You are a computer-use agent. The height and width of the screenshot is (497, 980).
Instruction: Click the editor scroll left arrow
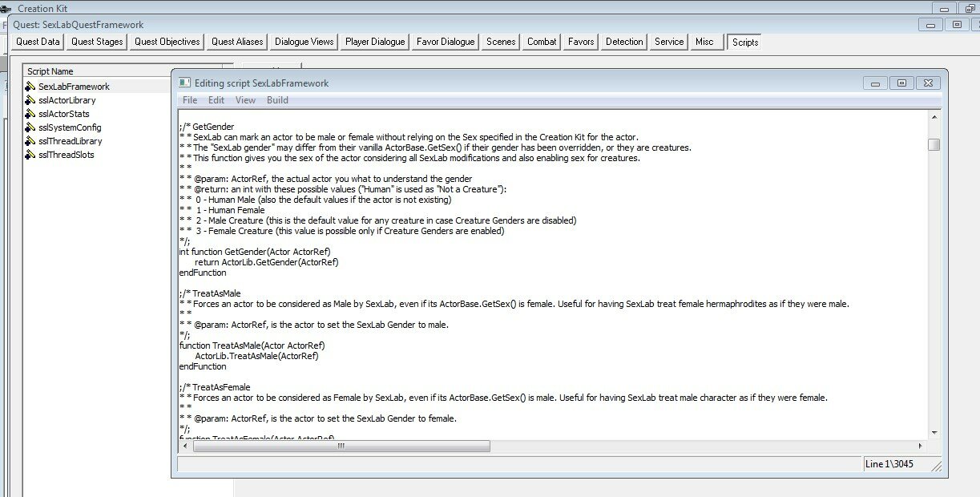pyautogui.click(x=185, y=446)
